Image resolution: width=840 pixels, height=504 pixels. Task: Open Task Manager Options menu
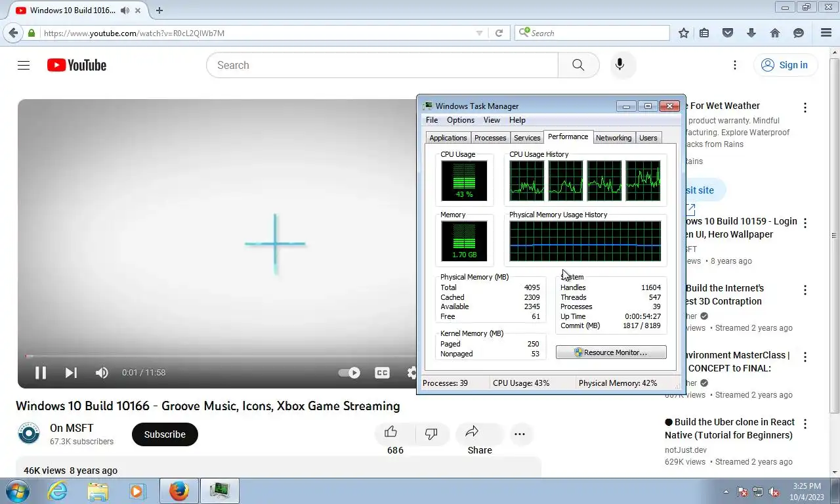click(x=461, y=120)
